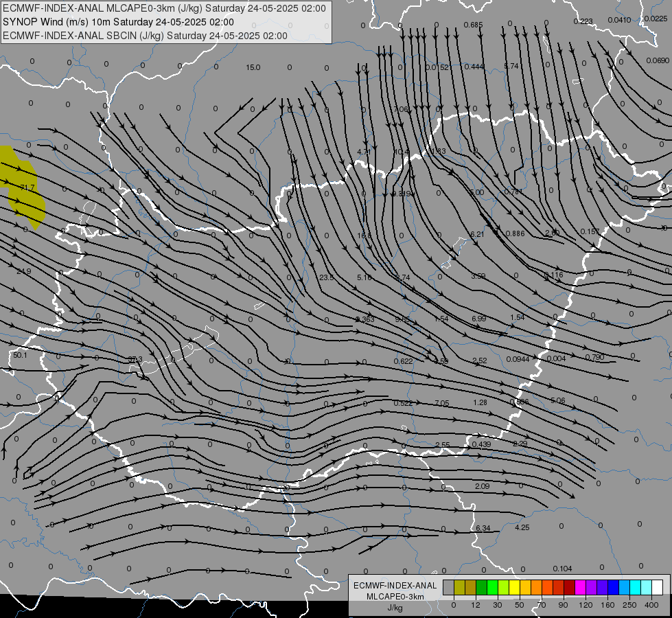This screenshot has width=672, height=618.
Task: Click the 71.7 value in olive area
Action: [27, 187]
